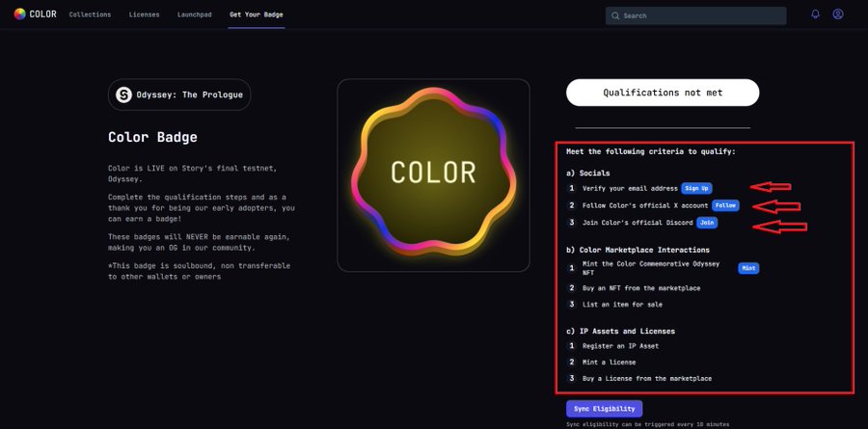Image resolution: width=868 pixels, height=429 pixels.
Task: Focus the Search input field
Action: [695, 16]
